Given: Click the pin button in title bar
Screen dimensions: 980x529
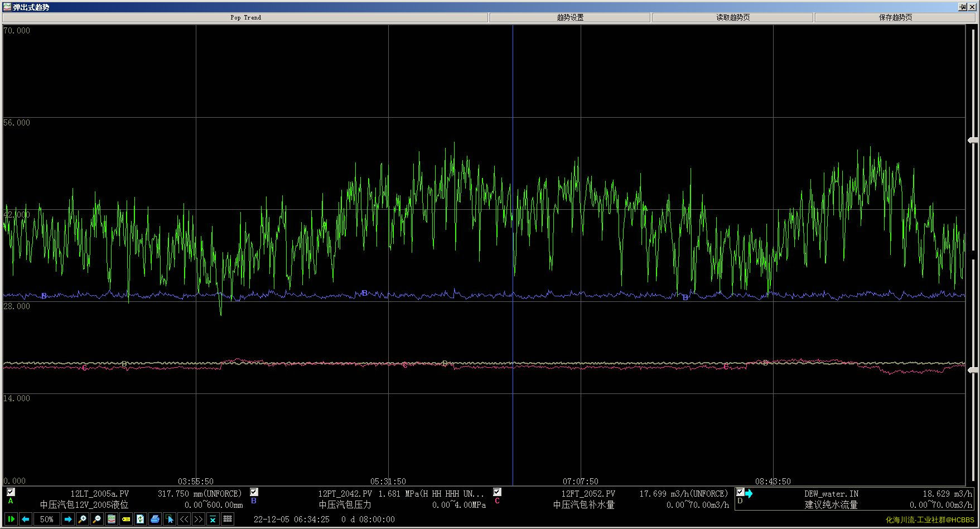Looking at the screenshot, I should pos(963,7).
